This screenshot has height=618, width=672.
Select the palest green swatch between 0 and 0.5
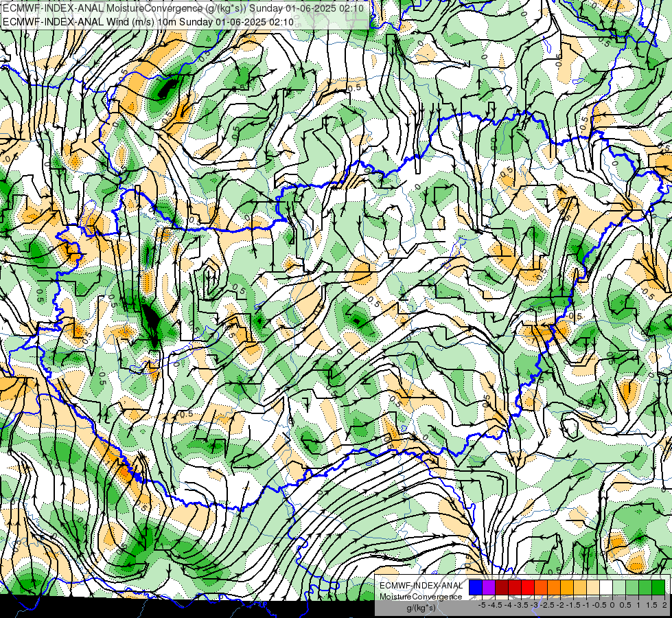[x=619, y=588]
